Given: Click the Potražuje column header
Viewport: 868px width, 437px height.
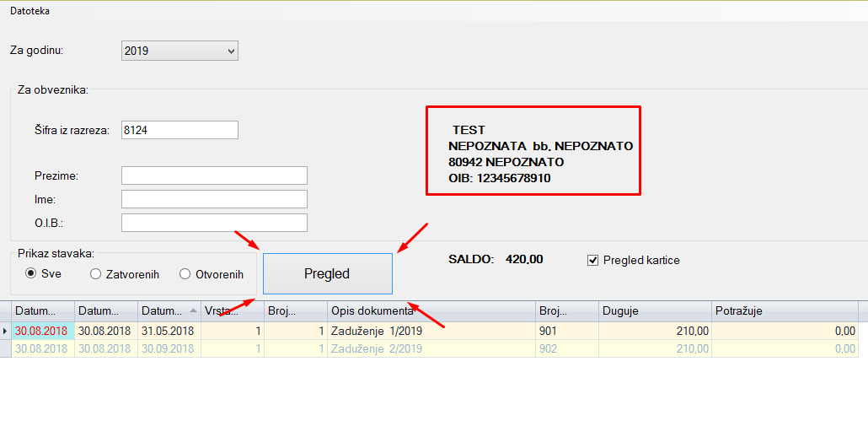Looking at the screenshot, I should [784, 311].
